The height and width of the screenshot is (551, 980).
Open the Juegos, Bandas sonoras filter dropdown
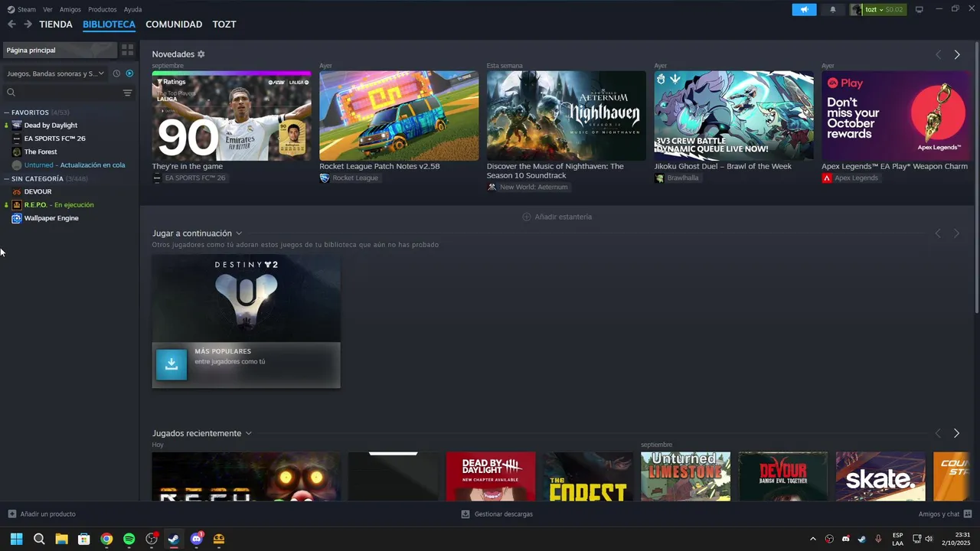coord(55,73)
